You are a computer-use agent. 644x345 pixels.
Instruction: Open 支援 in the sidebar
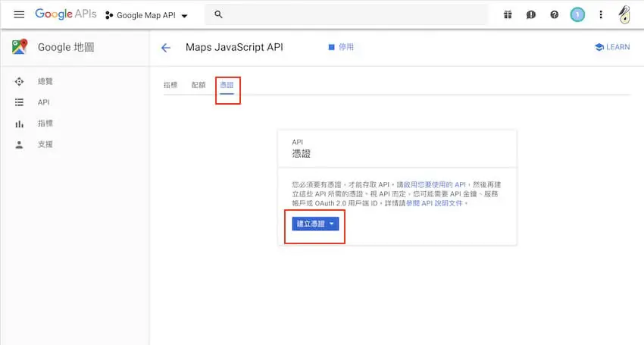[45, 144]
